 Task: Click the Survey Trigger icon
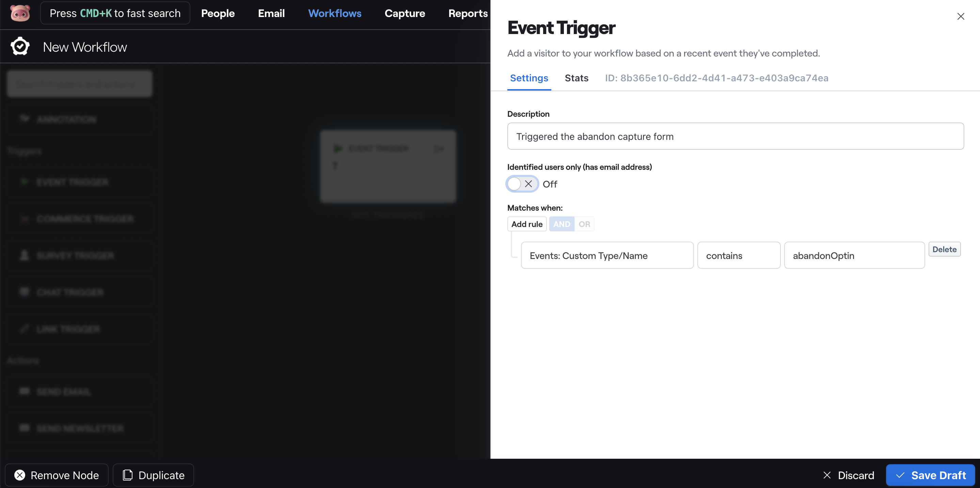pyautogui.click(x=25, y=255)
